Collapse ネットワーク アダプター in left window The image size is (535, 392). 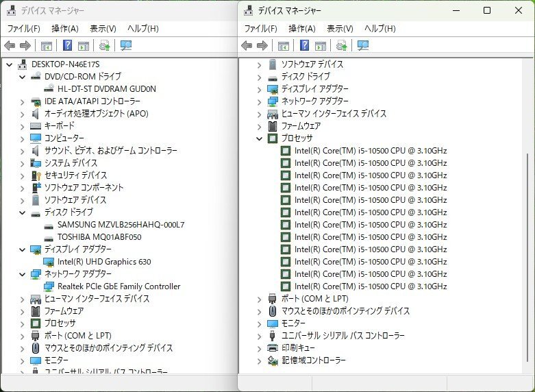click(22, 274)
